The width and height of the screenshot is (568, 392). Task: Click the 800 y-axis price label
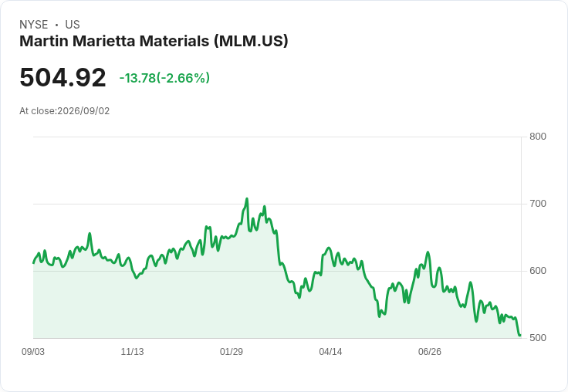538,137
